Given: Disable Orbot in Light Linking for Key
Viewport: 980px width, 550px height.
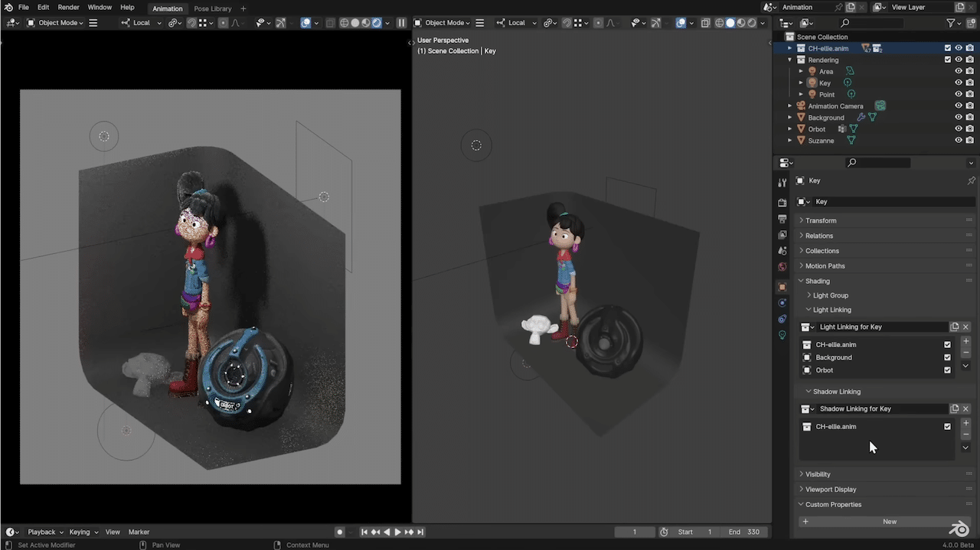Looking at the screenshot, I should point(947,370).
